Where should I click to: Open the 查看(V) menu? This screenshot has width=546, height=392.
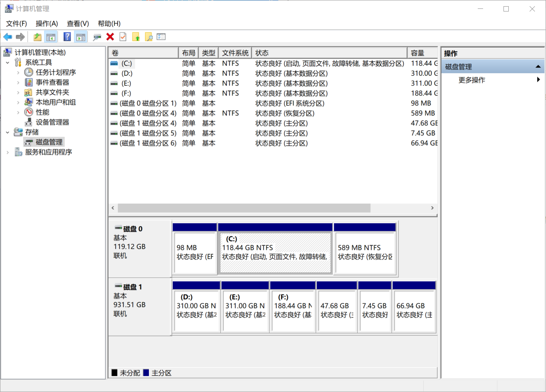(x=78, y=23)
